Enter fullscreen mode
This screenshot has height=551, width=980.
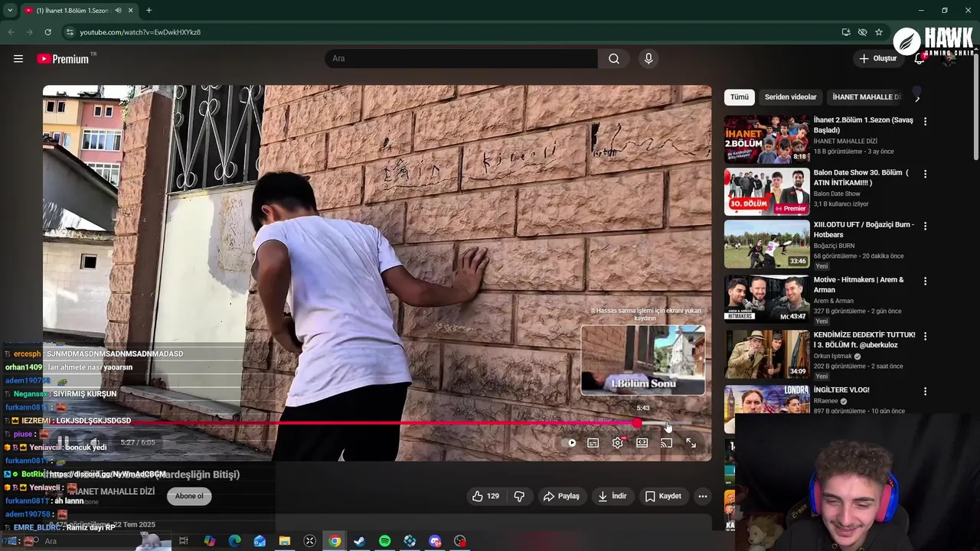[691, 443]
